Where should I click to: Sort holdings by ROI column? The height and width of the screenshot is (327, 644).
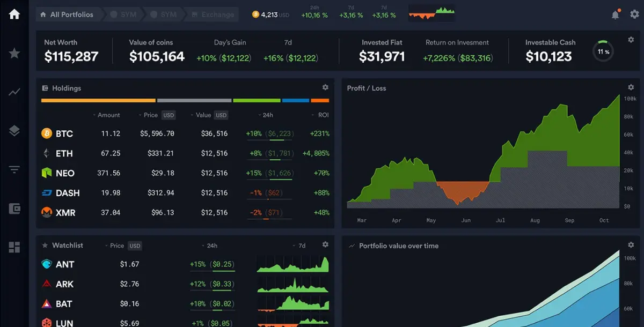tap(320, 115)
